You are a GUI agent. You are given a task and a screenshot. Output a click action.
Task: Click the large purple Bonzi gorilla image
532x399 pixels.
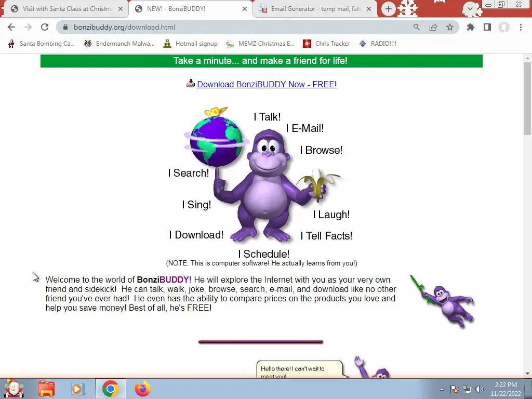click(x=268, y=186)
